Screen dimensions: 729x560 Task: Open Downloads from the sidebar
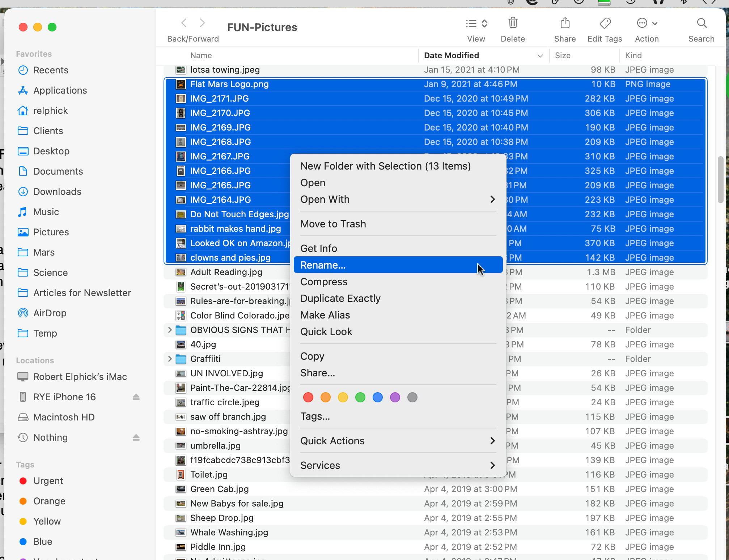pyautogui.click(x=57, y=191)
